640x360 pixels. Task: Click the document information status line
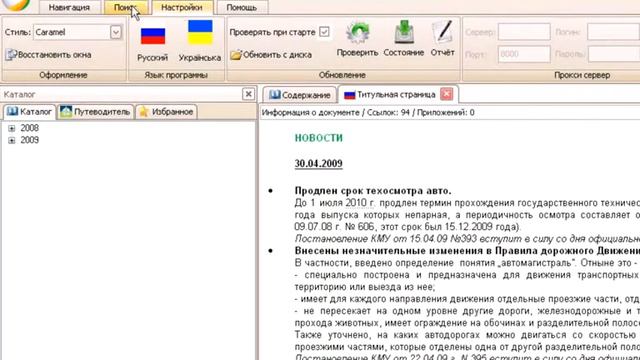[x=368, y=113]
